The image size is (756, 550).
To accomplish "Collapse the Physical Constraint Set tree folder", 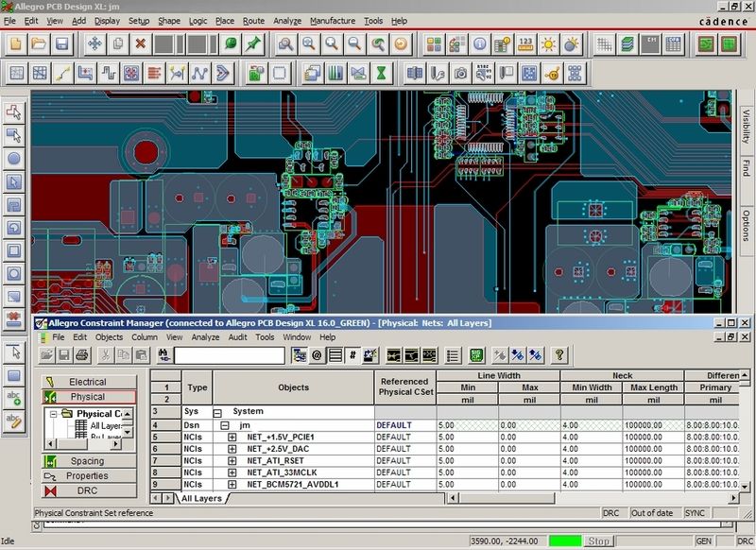I will tap(54, 414).
